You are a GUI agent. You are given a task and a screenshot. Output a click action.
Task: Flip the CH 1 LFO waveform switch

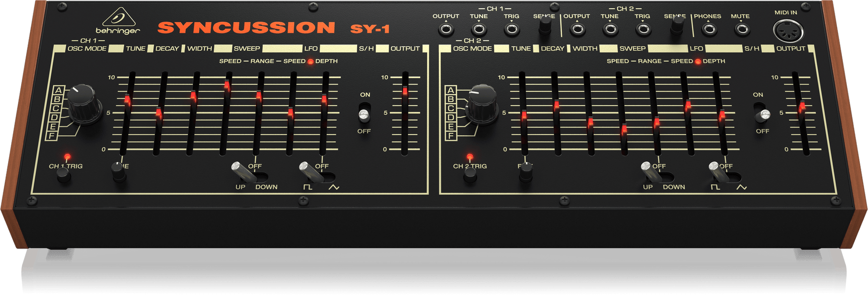pyautogui.click(x=311, y=172)
